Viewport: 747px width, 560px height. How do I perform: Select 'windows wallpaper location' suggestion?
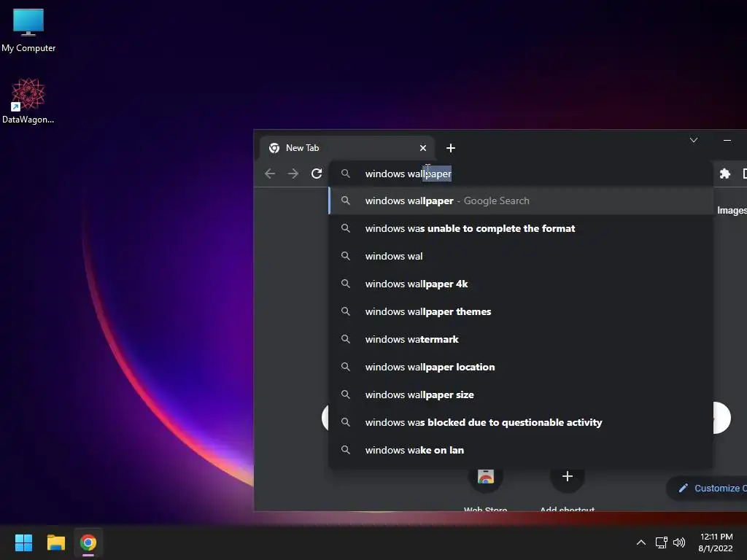521,367
